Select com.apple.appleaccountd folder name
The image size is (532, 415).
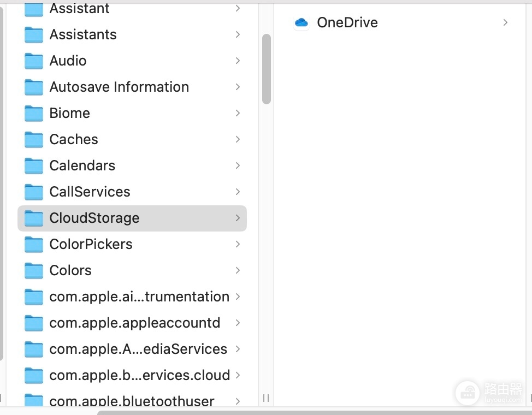click(135, 323)
